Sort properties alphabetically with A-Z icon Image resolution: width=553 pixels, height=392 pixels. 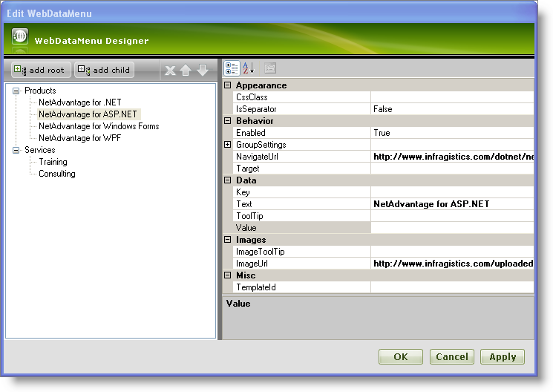[249, 68]
